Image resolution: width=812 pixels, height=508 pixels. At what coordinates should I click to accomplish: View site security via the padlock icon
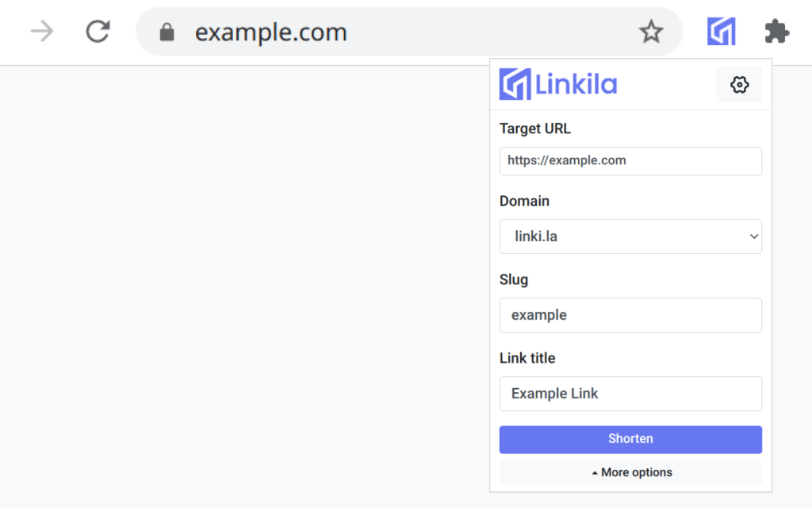(167, 32)
